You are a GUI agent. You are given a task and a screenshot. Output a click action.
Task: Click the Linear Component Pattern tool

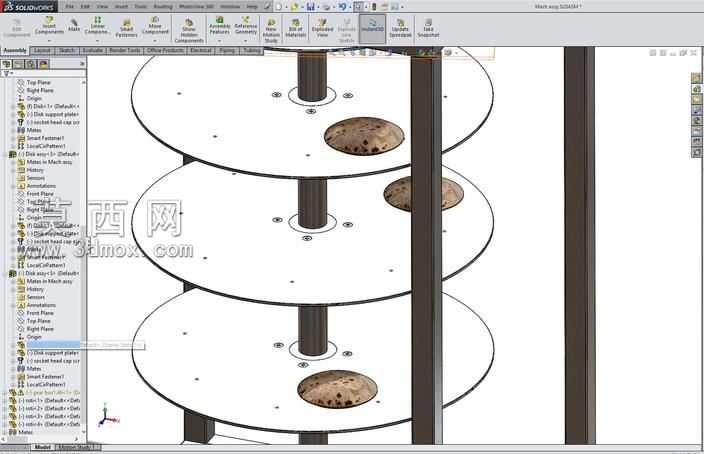click(97, 26)
